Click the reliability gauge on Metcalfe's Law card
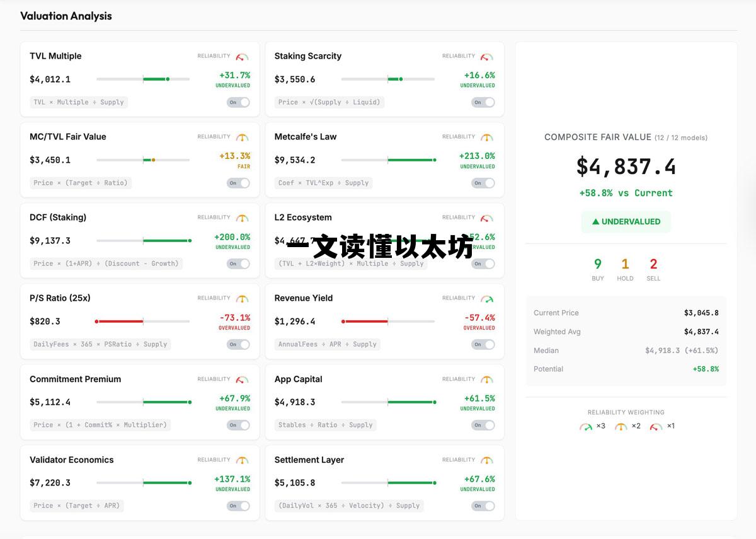Viewport: 756px width, 539px height. tap(486, 137)
